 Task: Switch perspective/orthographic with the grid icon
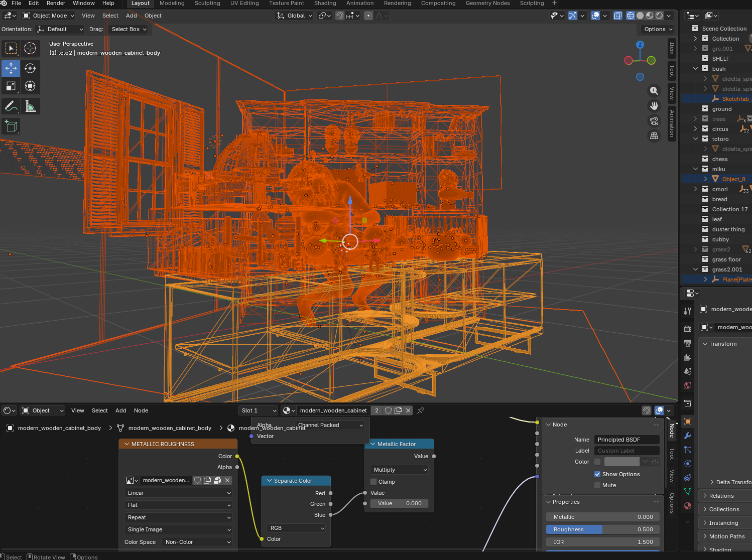point(654,136)
